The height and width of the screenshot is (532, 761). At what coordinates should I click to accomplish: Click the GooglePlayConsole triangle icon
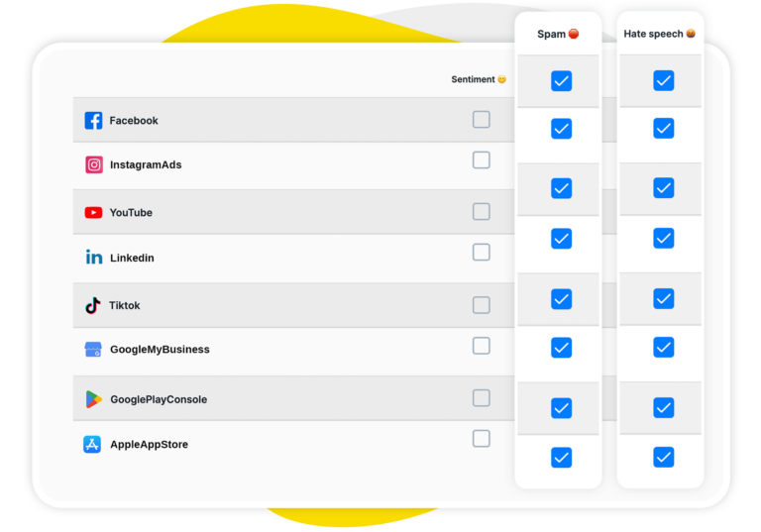point(93,399)
